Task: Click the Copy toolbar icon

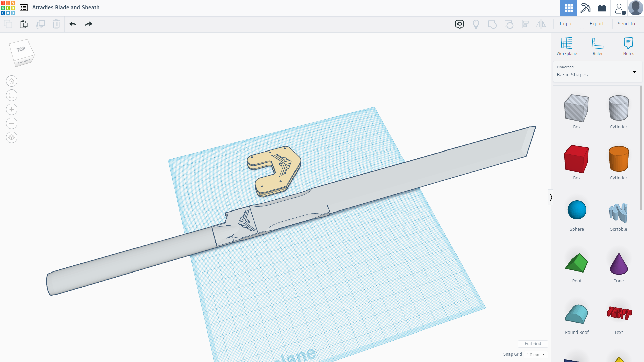Action: click(8, 24)
